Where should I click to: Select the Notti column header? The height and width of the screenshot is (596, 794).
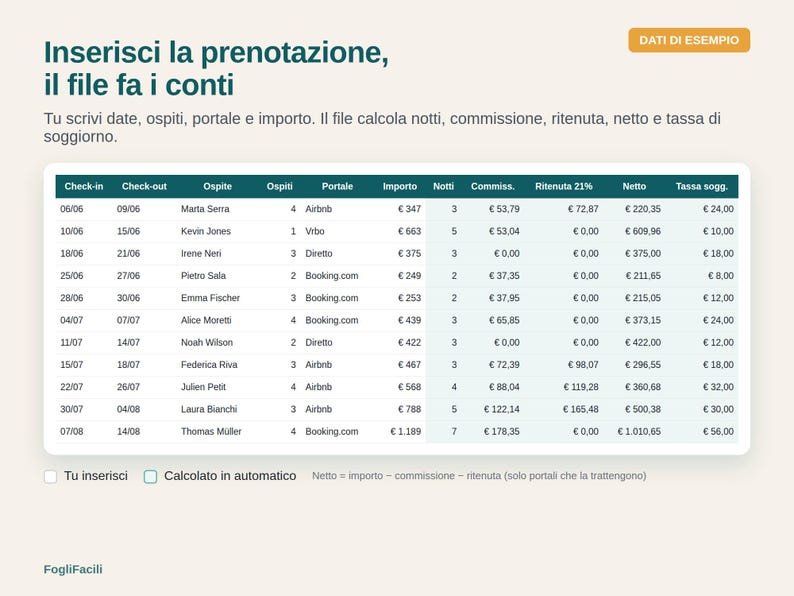point(443,186)
